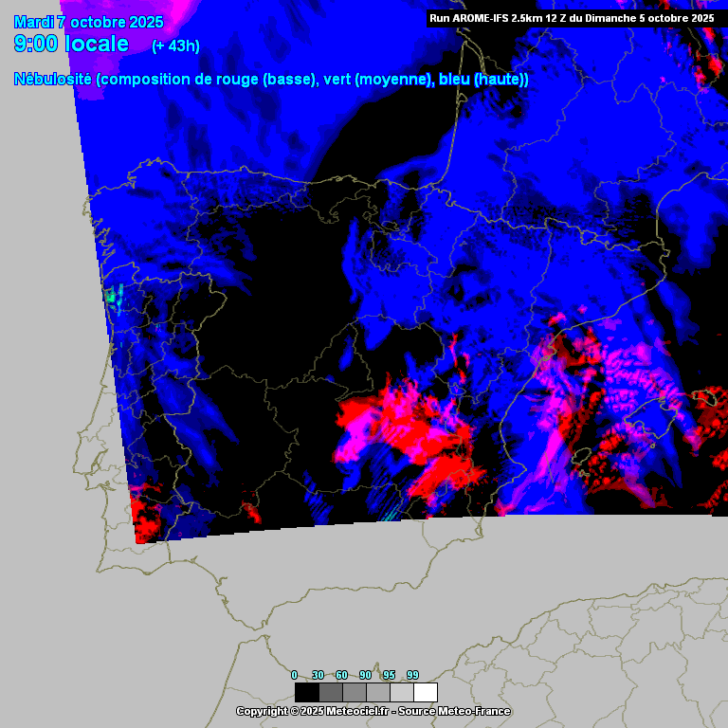Click the "Mardi 7 octobre 2025" date title
Image resolution: width=728 pixels, height=728 pixels.
click(x=89, y=22)
